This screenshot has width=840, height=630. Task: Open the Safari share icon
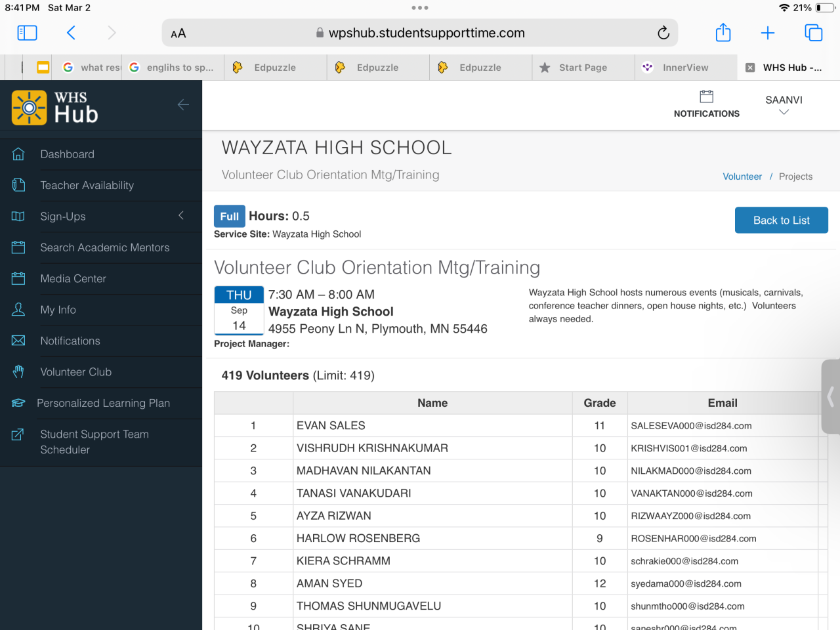point(723,33)
